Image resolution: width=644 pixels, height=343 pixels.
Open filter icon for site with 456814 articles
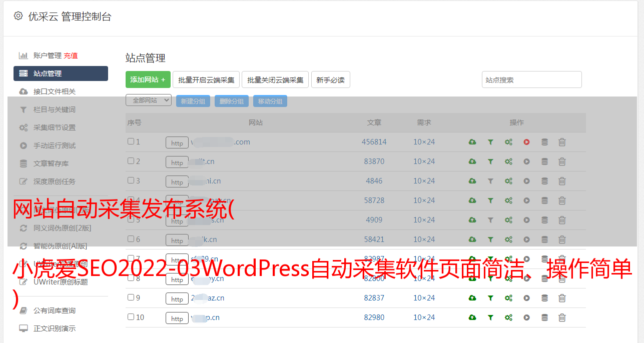pos(490,142)
